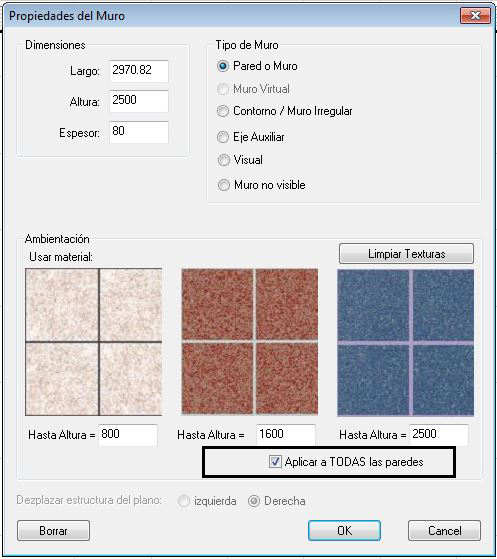This screenshot has height=559, width=497.
Task: Pick the blue tile texture swatch
Action: (x=406, y=343)
